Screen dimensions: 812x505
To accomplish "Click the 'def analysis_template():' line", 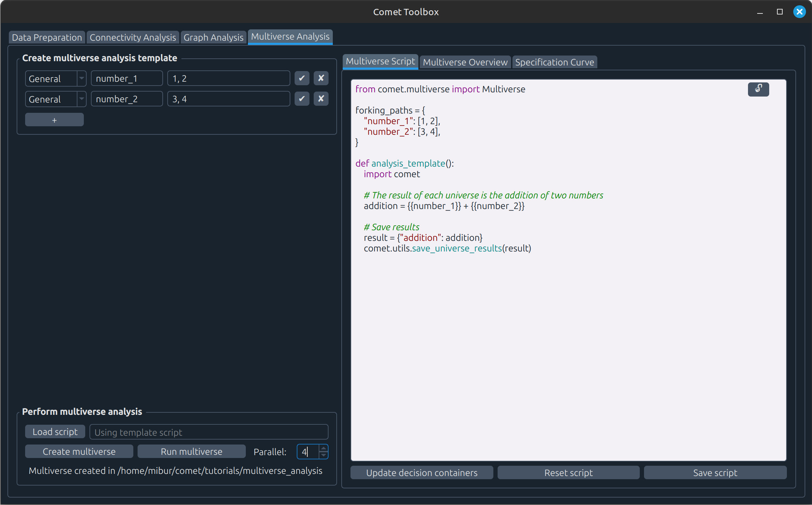I will pyautogui.click(x=405, y=163).
